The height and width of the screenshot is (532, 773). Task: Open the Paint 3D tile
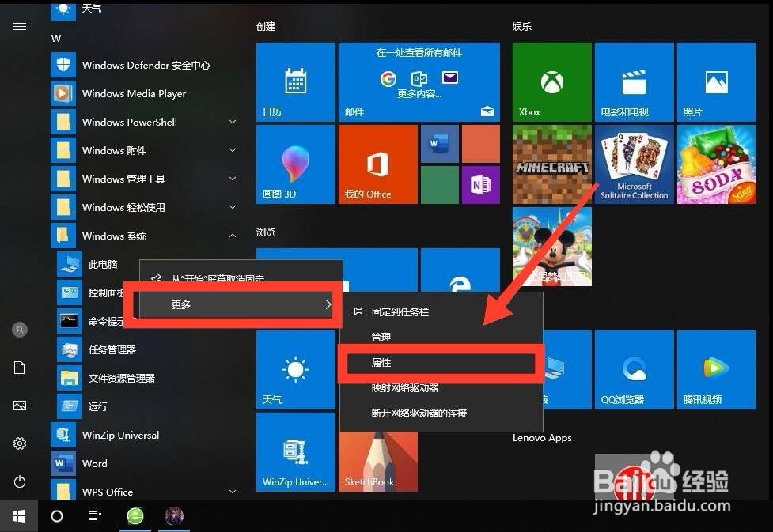coord(296,164)
